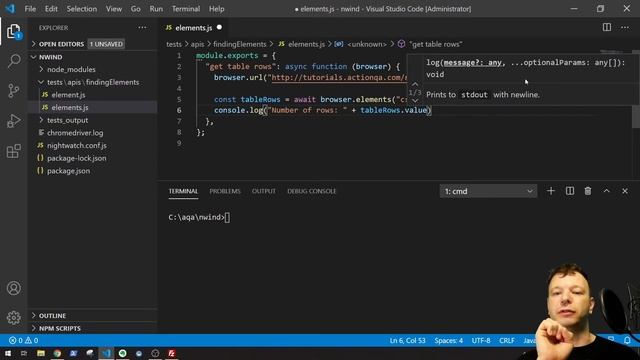The width and height of the screenshot is (640, 360).
Task: Change encoding via UTF-8 status item
Action: 481,340
